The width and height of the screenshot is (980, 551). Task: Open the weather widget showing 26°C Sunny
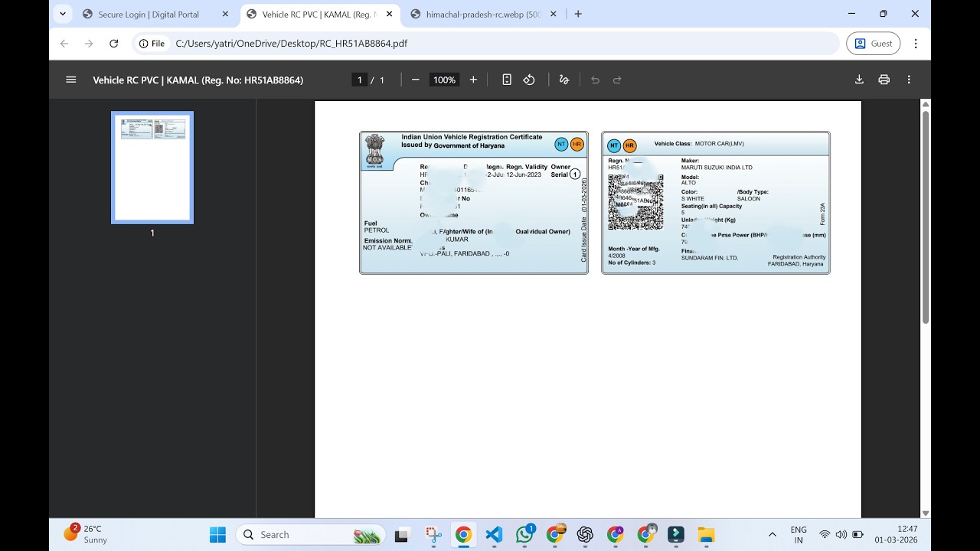click(x=87, y=534)
